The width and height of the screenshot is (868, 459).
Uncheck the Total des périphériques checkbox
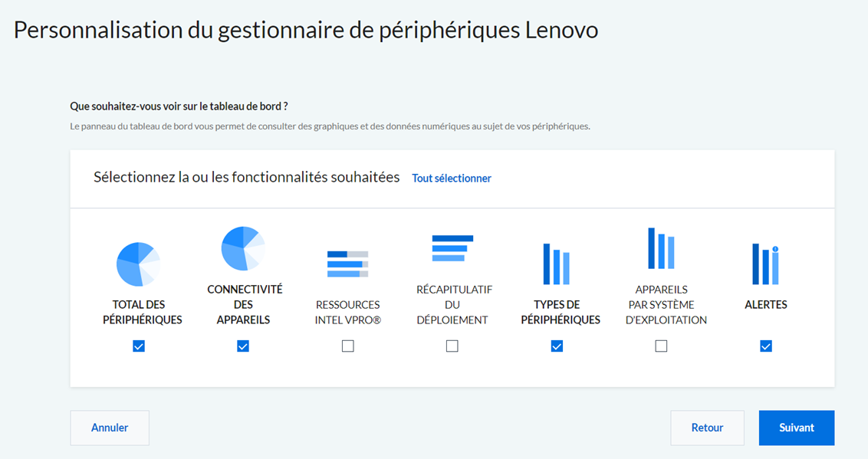point(139,346)
